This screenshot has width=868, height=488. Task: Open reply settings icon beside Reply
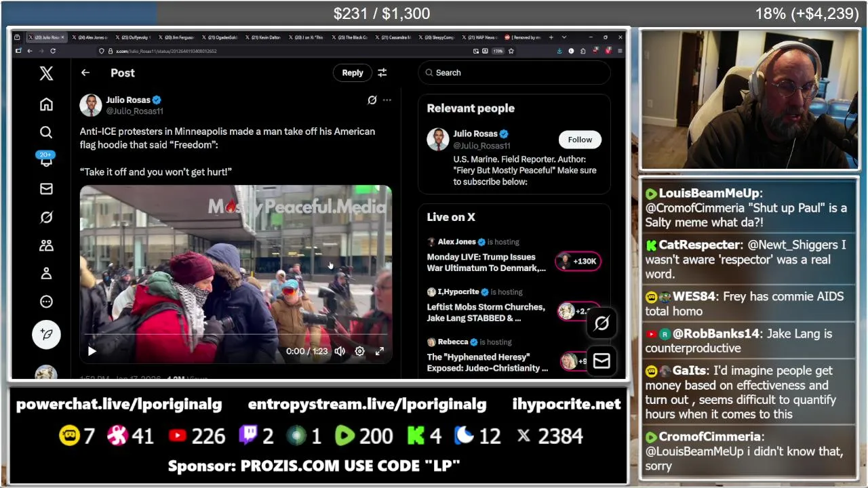pyautogui.click(x=382, y=73)
